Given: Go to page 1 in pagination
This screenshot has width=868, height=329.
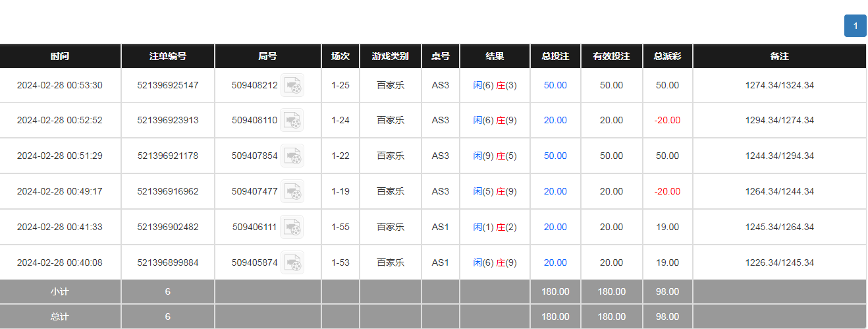Looking at the screenshot, I should click(855, 26).
